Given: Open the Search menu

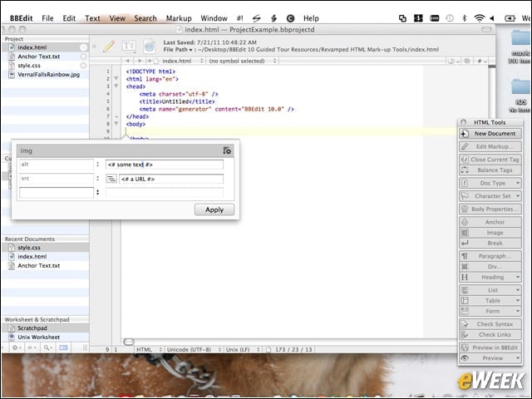Looking at the screenshot, I should click(x=145, y=18).
